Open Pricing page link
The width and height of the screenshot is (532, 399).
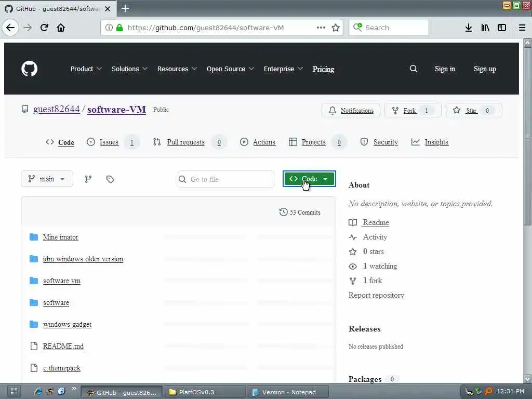pos(323,69)
